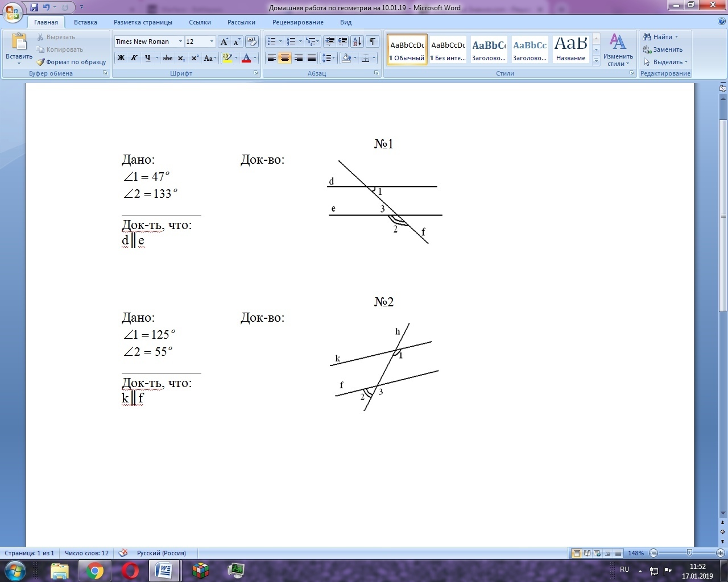Viewport: 728px width, 582px height.
Task: Sort the selected text alphabetically
Action: pos(357,41)
